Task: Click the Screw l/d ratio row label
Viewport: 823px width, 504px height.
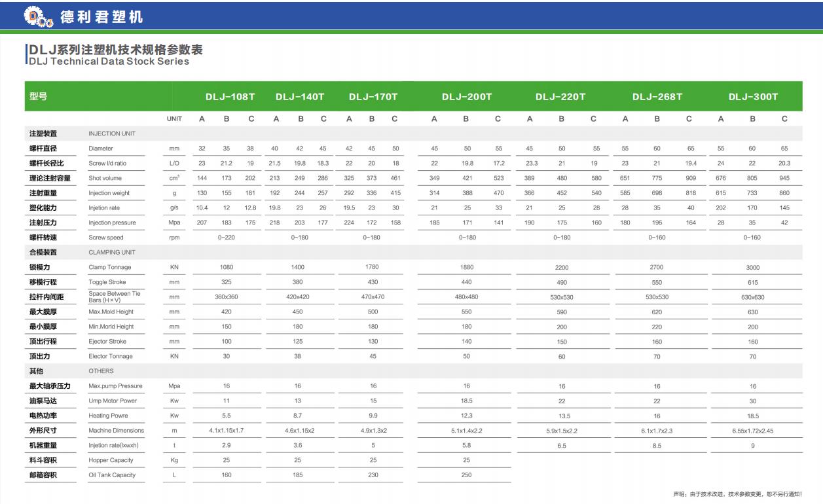Action: 107,164
